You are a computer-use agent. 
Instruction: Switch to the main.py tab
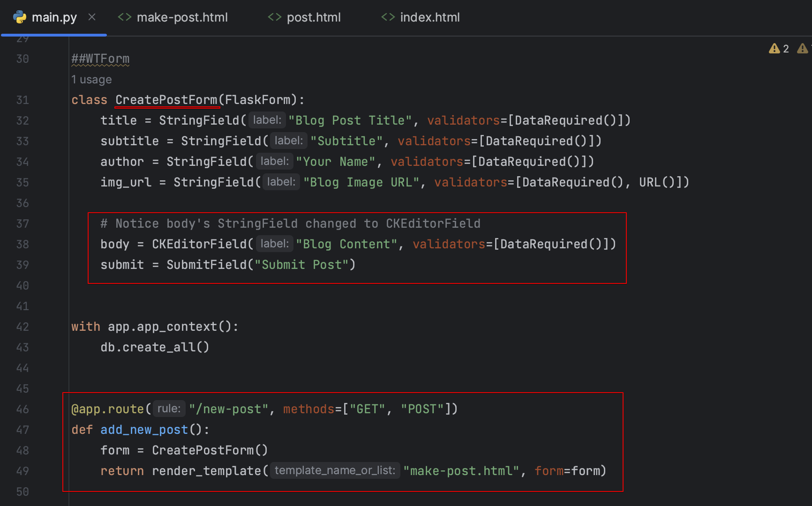[x=54, y=17]
